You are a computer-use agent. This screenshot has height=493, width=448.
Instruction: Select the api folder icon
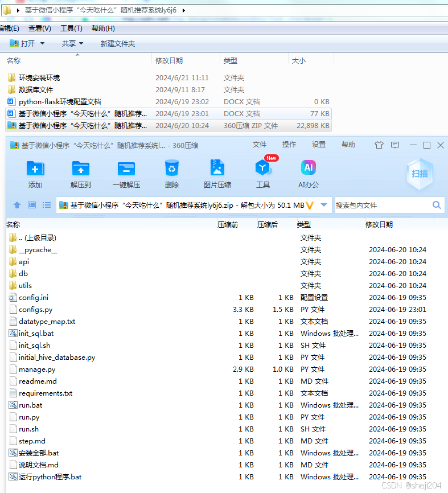(13, 262)
